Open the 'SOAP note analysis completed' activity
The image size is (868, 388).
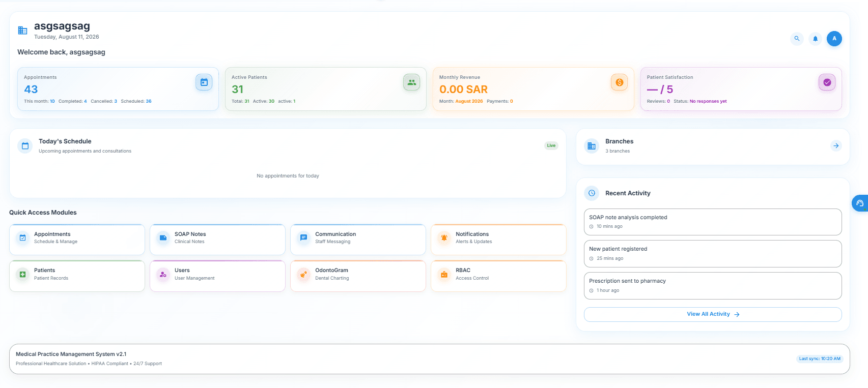tap(713, 222)
